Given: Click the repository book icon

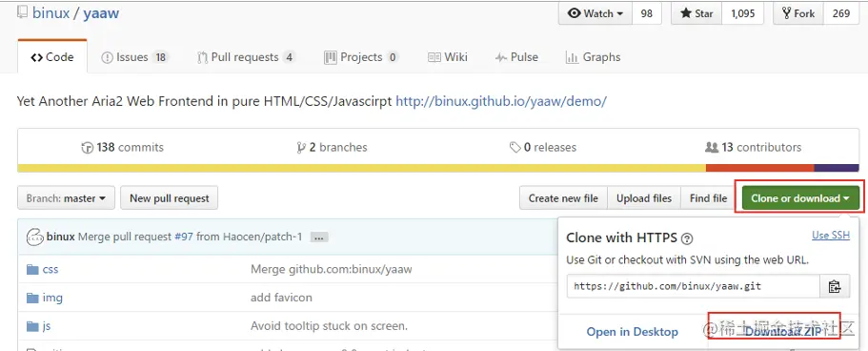Looking at the screenshot, I should pos(23,12).
